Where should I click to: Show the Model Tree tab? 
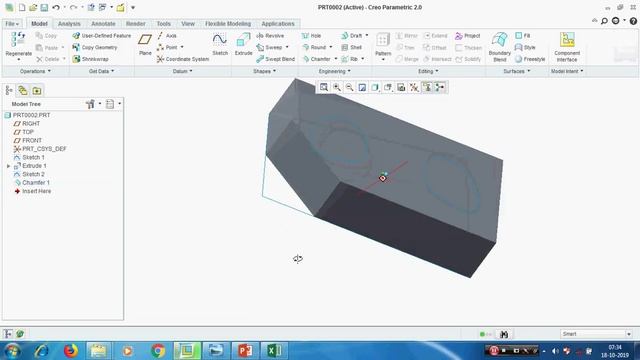tap(9, 90)
